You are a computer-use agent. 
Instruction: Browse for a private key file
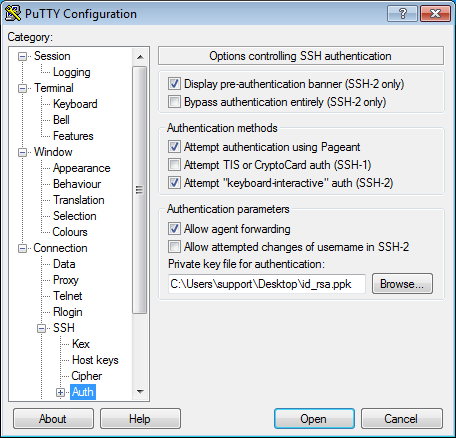point(402,284)
